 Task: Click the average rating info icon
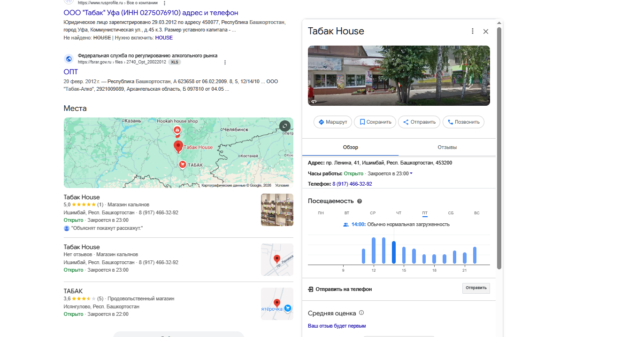(361, 313)
